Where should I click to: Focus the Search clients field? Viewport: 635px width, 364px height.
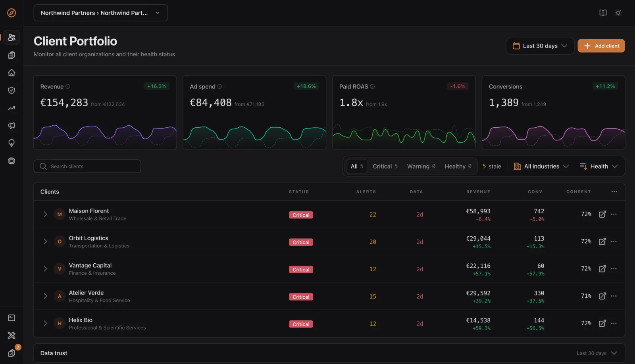[87, 167]
